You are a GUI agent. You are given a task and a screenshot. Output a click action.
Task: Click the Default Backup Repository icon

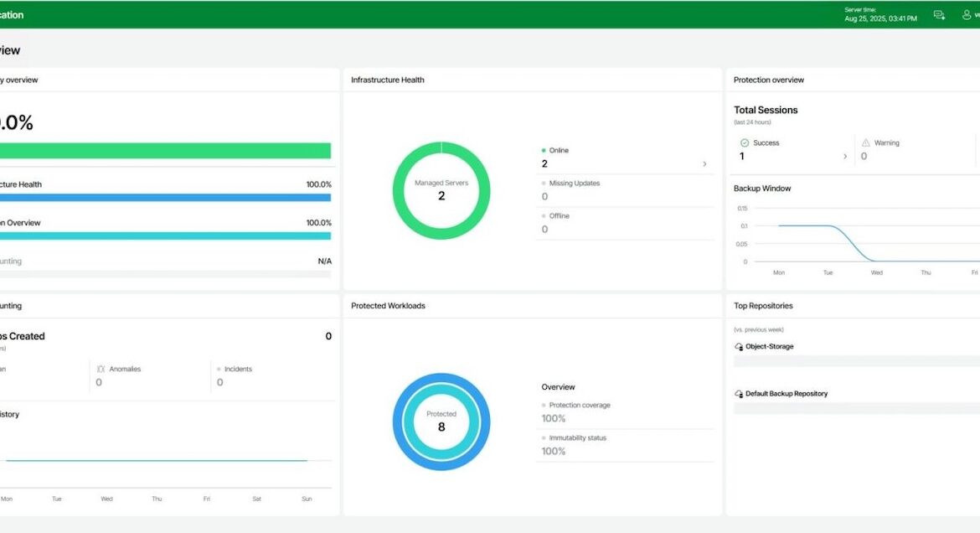[739, 394]
